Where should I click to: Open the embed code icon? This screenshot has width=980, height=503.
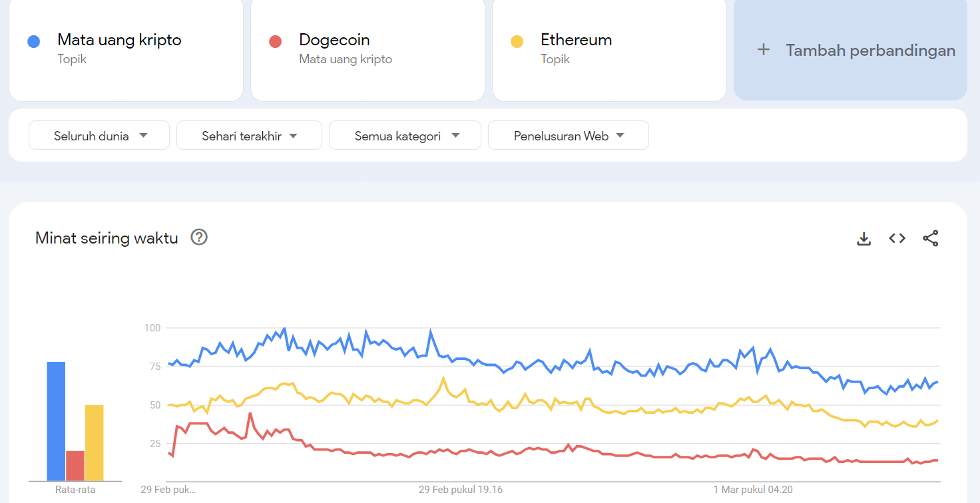(x=897, y=238)
